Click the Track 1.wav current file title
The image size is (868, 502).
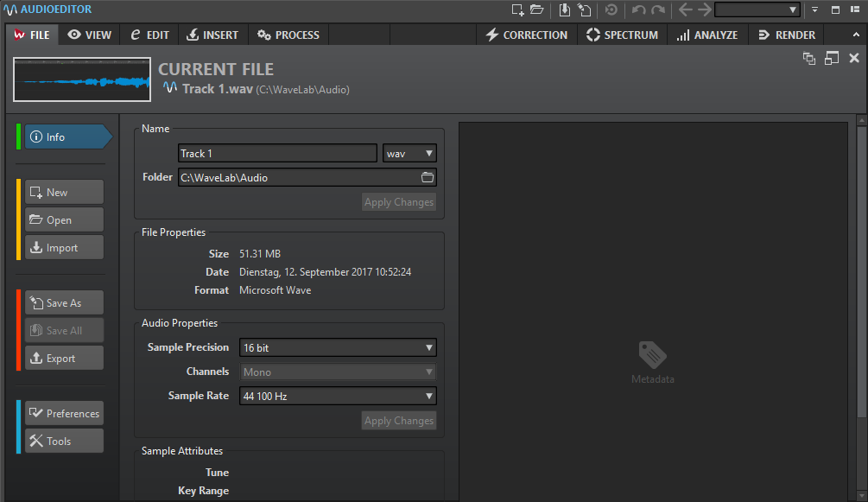click(x=218, y=89)
